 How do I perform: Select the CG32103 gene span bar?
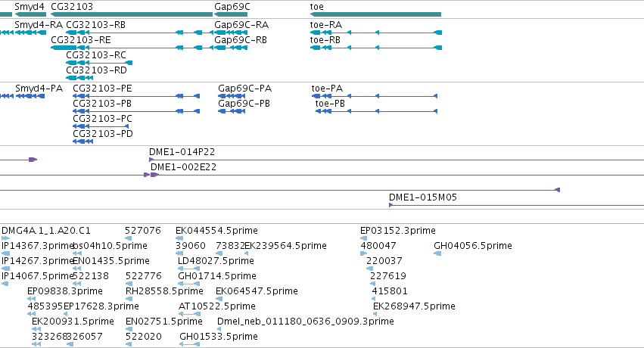(132, 14)
